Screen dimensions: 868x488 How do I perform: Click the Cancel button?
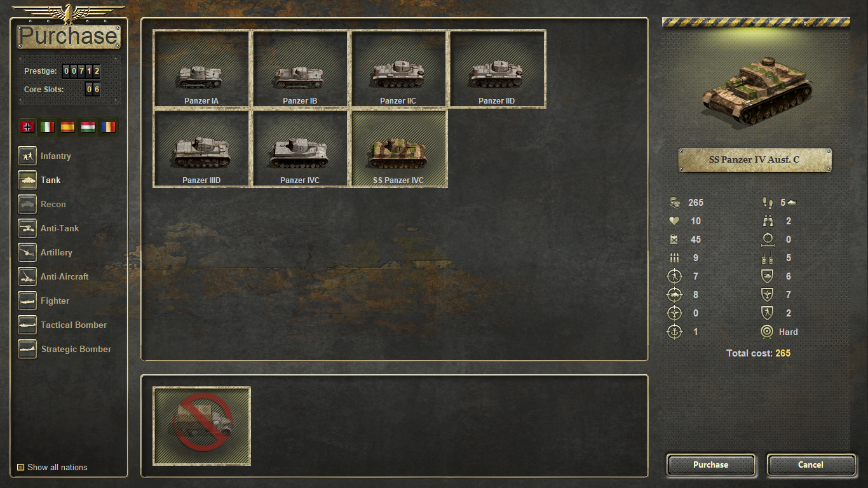click(811, 464)
